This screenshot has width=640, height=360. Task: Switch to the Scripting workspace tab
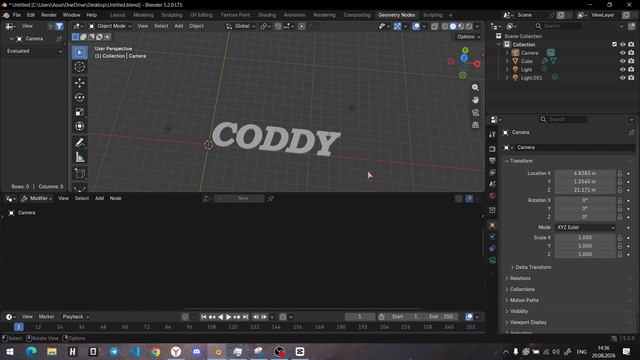433,15
